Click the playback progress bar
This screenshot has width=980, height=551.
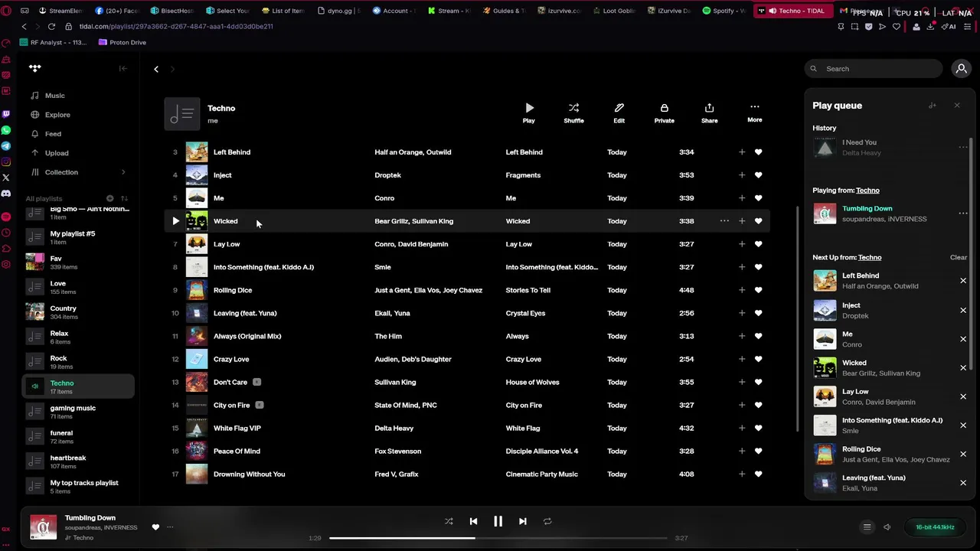tap(498, 538)
